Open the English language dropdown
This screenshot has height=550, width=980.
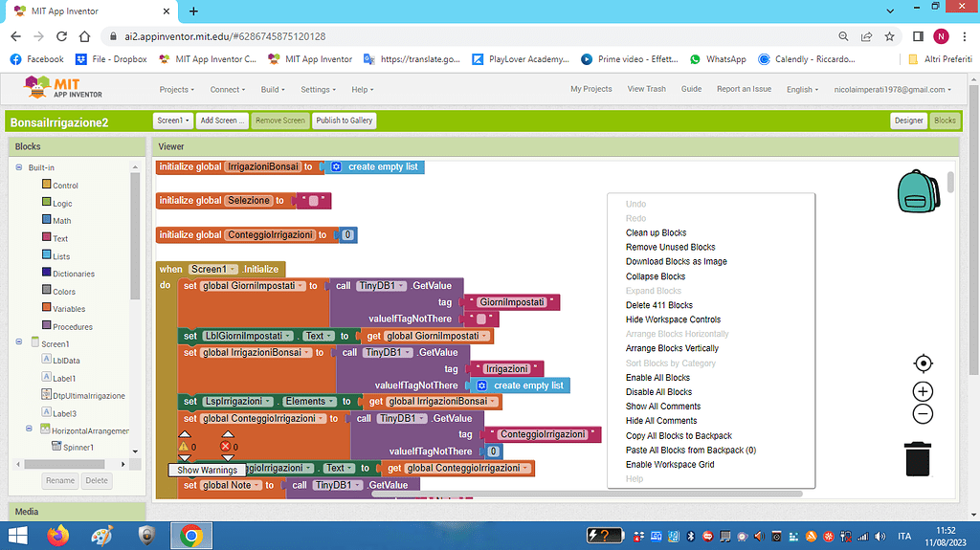(x=803, y=89)
